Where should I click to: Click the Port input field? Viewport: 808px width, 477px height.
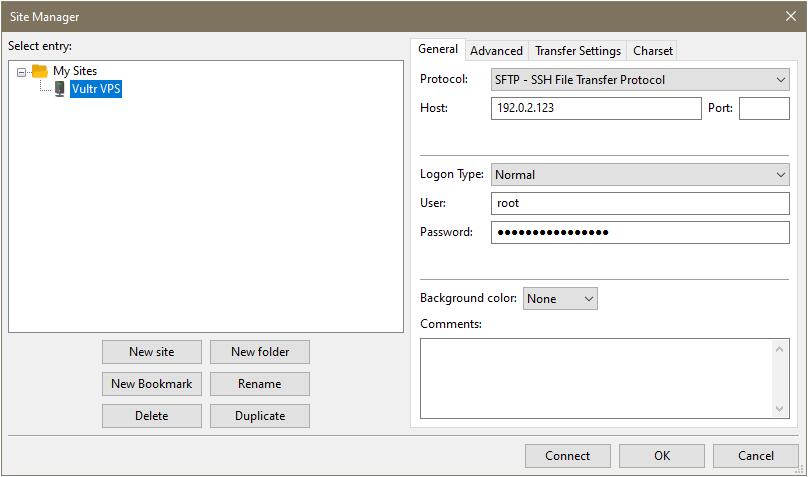coord(764,108)
